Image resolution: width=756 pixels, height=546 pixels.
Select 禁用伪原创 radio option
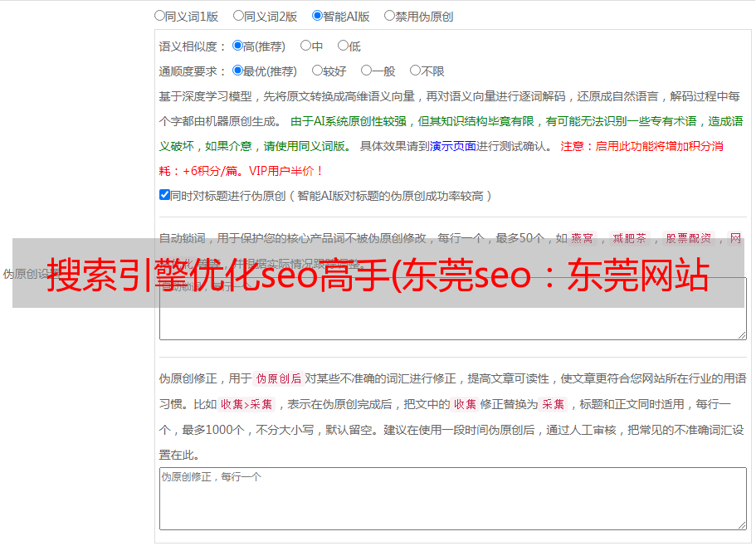(x=389, y=16)
